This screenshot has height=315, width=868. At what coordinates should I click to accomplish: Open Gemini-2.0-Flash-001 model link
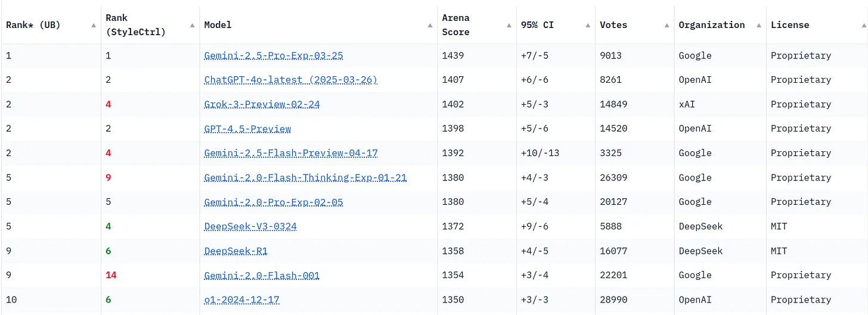point(262,275)
